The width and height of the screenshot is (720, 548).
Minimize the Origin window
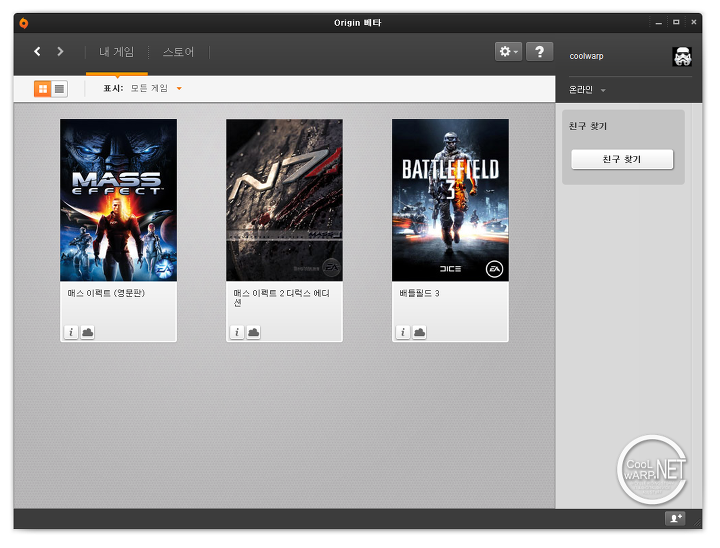(x=658, y=23)
